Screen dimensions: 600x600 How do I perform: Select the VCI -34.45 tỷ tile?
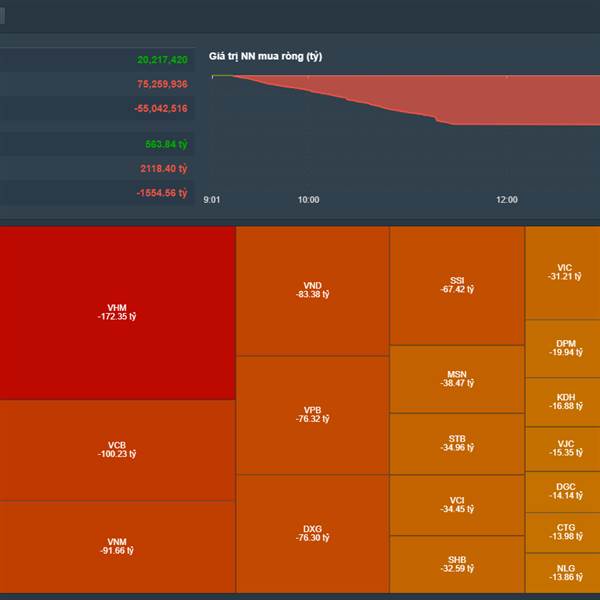[457, 505]
